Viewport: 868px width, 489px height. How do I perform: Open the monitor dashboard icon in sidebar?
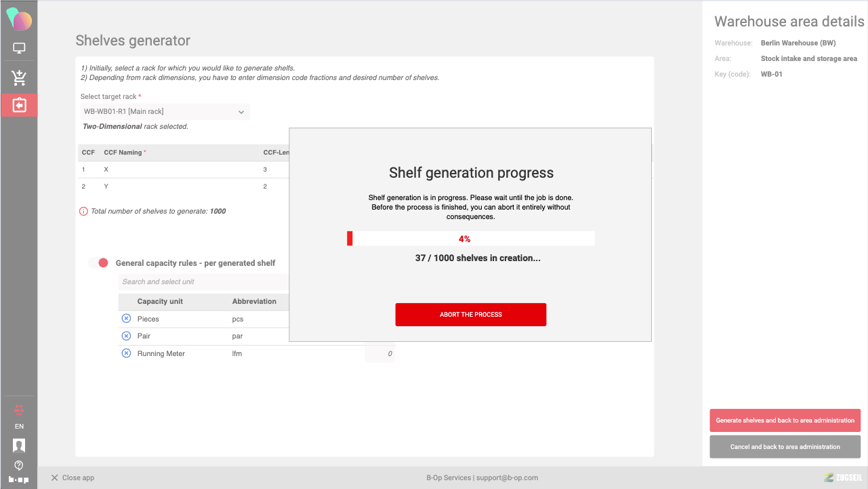pos(19,49)
